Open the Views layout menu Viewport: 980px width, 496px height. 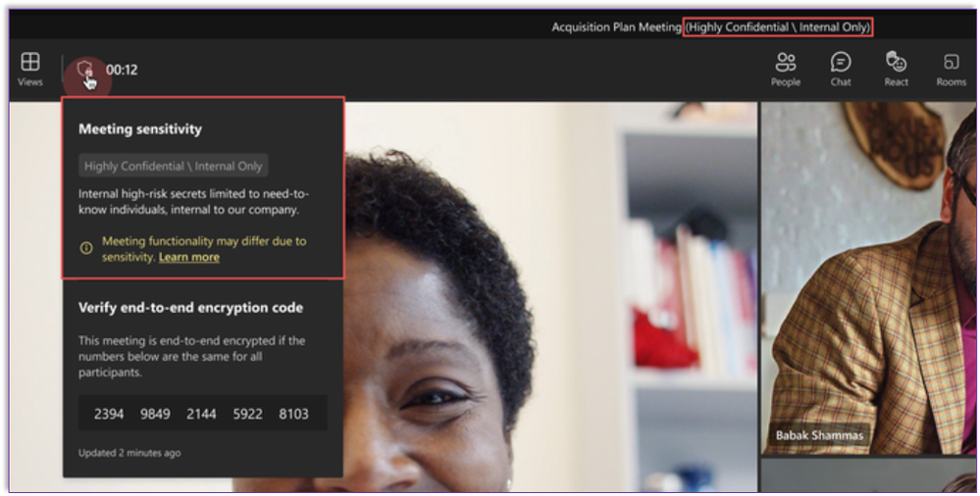pyautogui.click(x=30, y=69)
